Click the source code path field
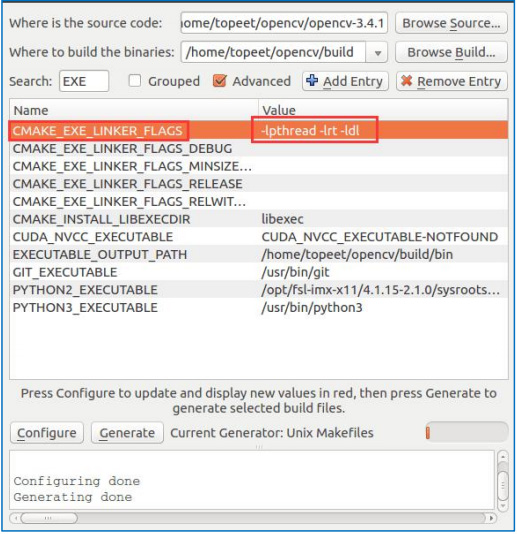The height and width of the screenshot is (534, 517). 284,23
